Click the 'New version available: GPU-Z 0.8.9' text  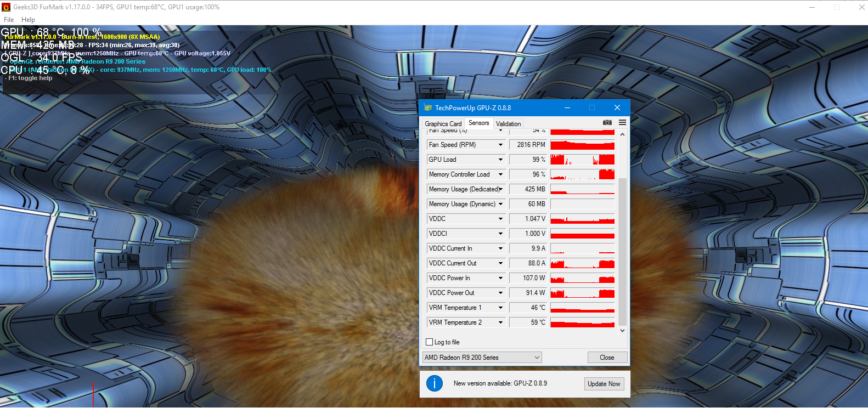(500, 383)
